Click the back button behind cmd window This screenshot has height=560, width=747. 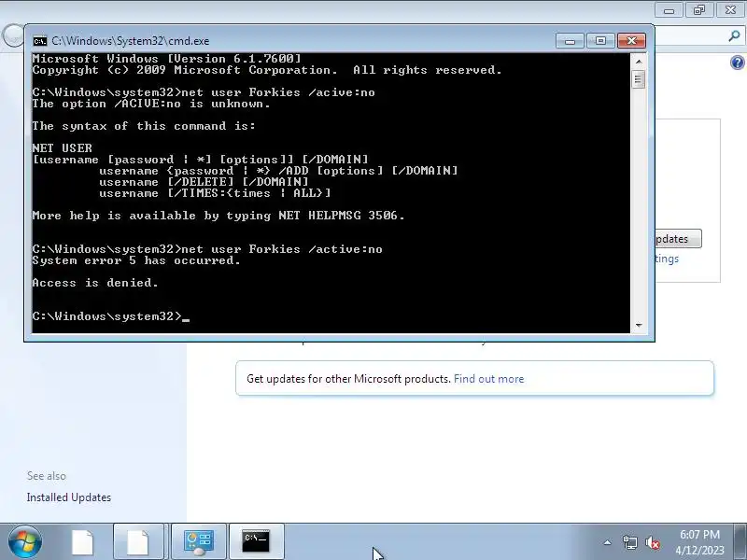pos(13,35)
